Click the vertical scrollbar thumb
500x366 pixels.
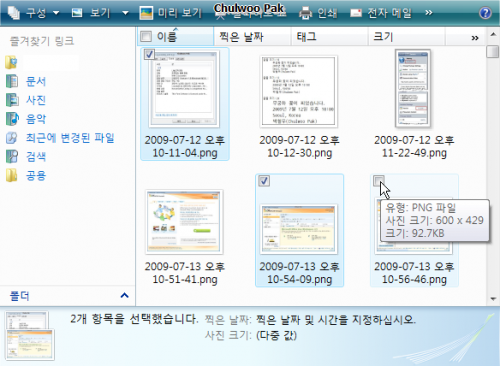click(x=493, y=52)
